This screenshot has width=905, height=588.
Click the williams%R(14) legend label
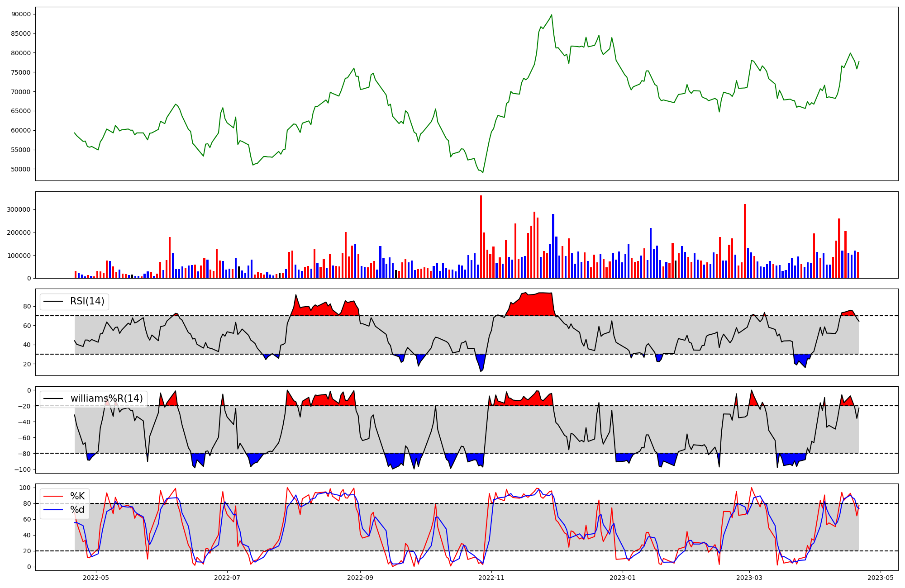point(106,398)
